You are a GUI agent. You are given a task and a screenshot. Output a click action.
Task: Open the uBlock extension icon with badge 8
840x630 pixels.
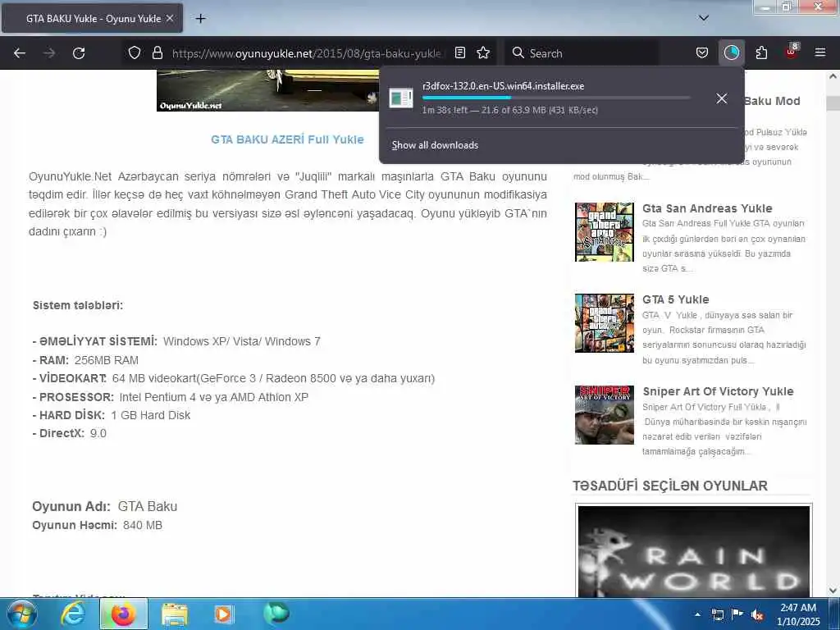click(x=792, y=52)
